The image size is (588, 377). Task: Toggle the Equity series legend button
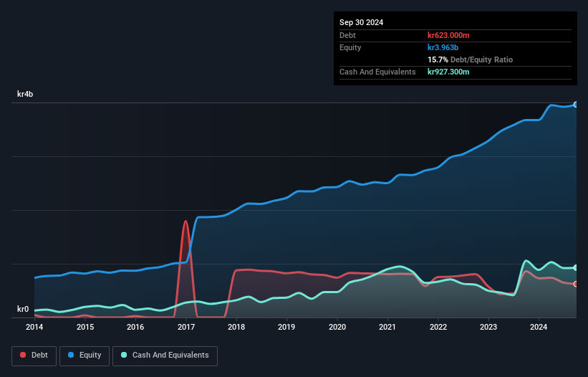click(x=85, y=355)
